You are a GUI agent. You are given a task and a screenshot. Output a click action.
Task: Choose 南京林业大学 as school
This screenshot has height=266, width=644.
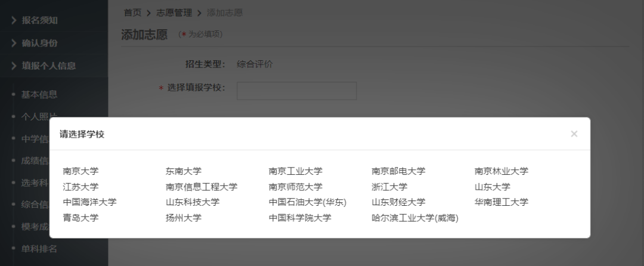[501, 171]
